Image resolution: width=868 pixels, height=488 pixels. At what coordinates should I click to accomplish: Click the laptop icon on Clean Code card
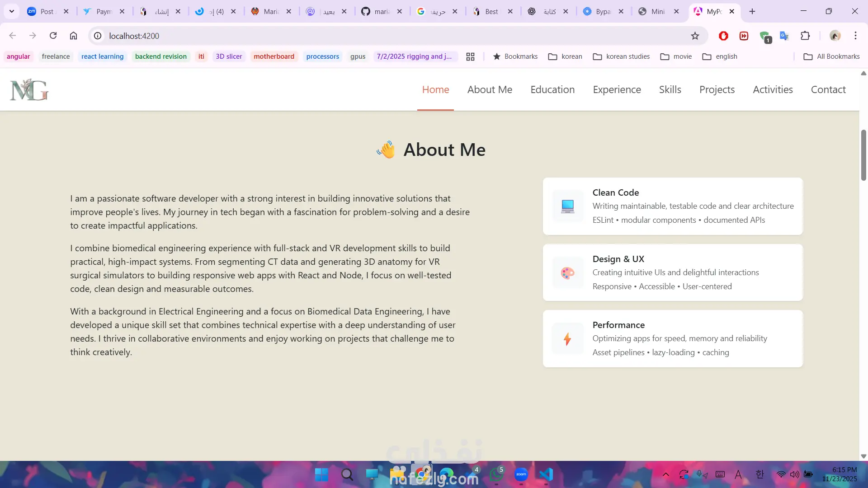click(x=567, y=206)
